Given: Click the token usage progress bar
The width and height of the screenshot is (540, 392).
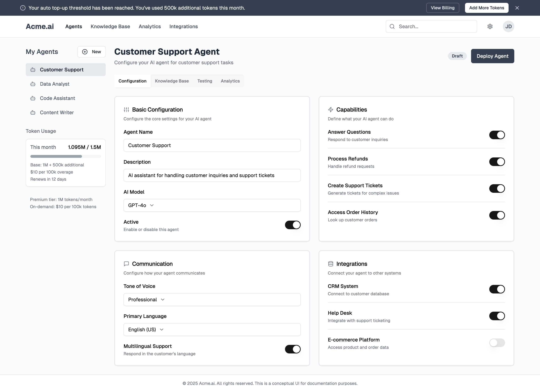Looking at the screenshot, I should tap(66, 156).
